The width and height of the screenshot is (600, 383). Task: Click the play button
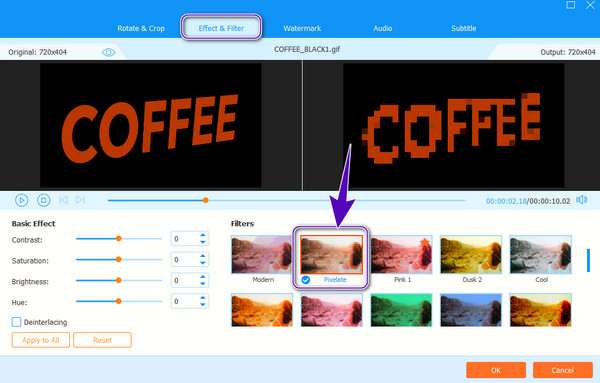coord(21,200)
